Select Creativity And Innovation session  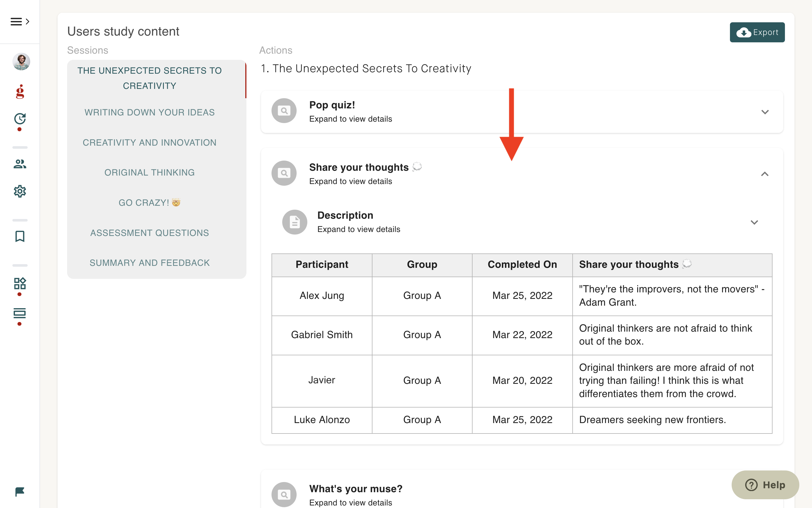(x=150, y=143)
